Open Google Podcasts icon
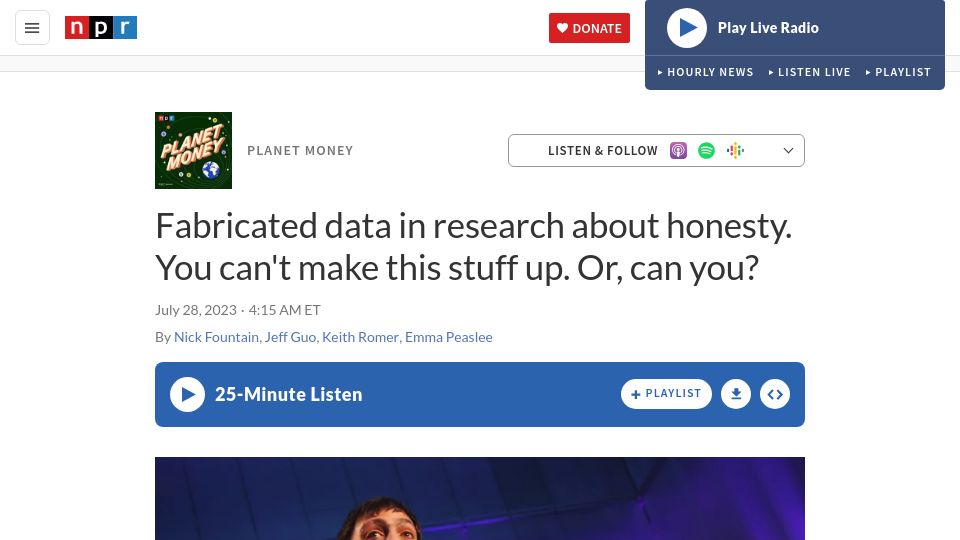 coord(735,151)
